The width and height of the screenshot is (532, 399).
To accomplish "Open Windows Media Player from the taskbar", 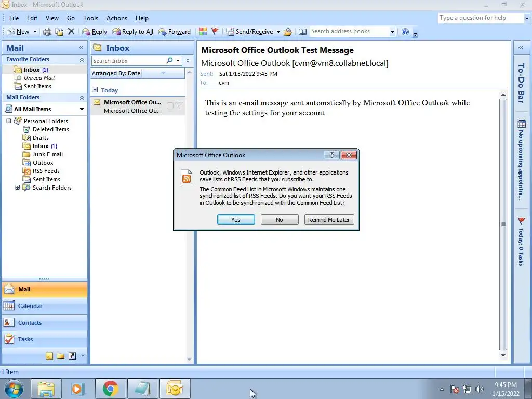I will coord(77,389).
